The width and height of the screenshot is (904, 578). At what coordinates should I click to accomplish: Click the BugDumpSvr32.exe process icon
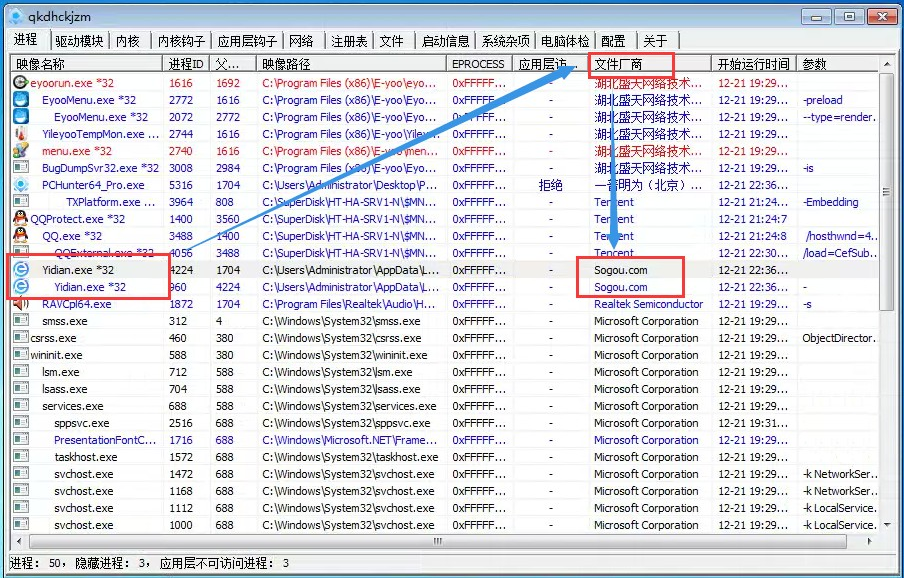(21, 168)
